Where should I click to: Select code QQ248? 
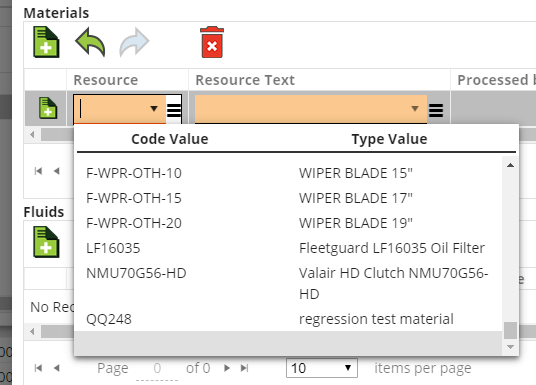[109, 319]
